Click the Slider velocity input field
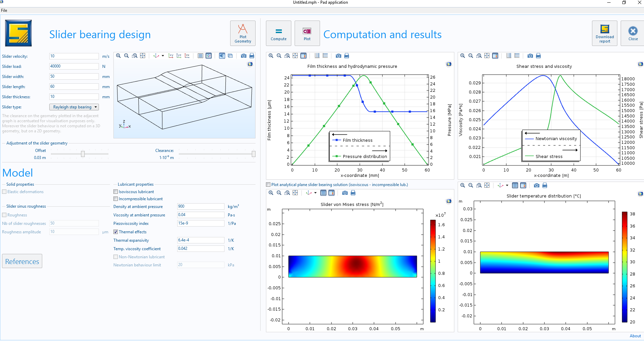The width and height of the screenshot is (644, 341). (74, 56)
